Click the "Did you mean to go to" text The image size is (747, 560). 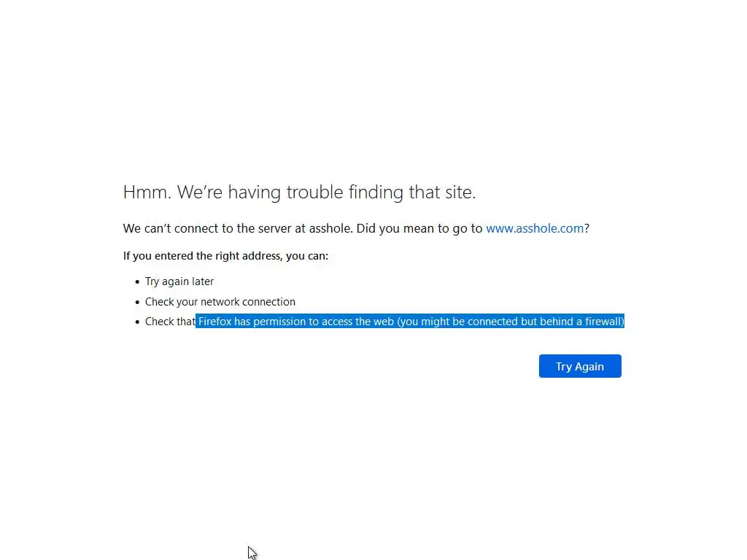[x=419, y=228]
